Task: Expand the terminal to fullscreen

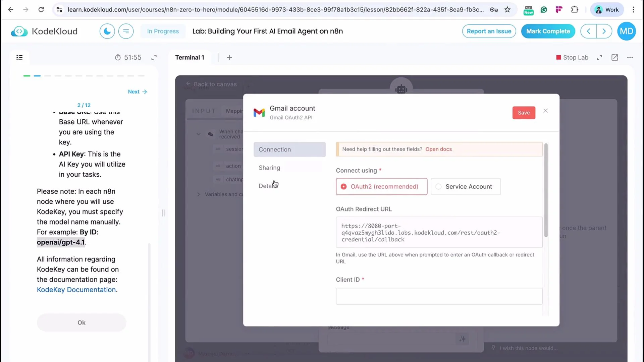Action: click(599, 57)
